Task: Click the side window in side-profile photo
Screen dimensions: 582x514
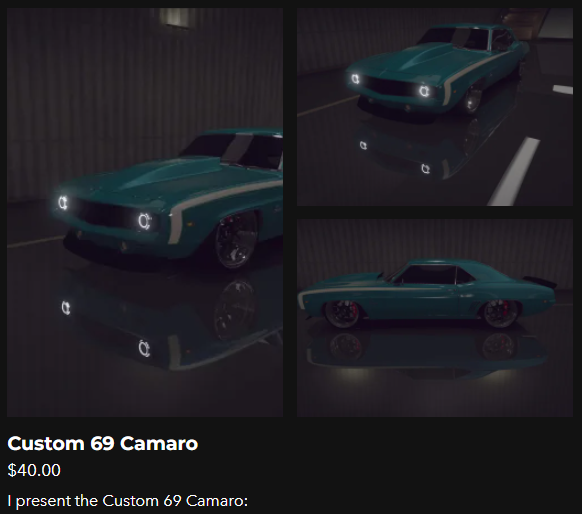Action: pyautogui.click(x=431, y=275)
